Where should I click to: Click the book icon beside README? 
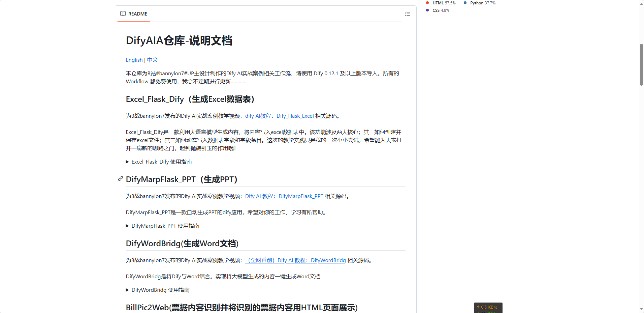tap(123, 14)
